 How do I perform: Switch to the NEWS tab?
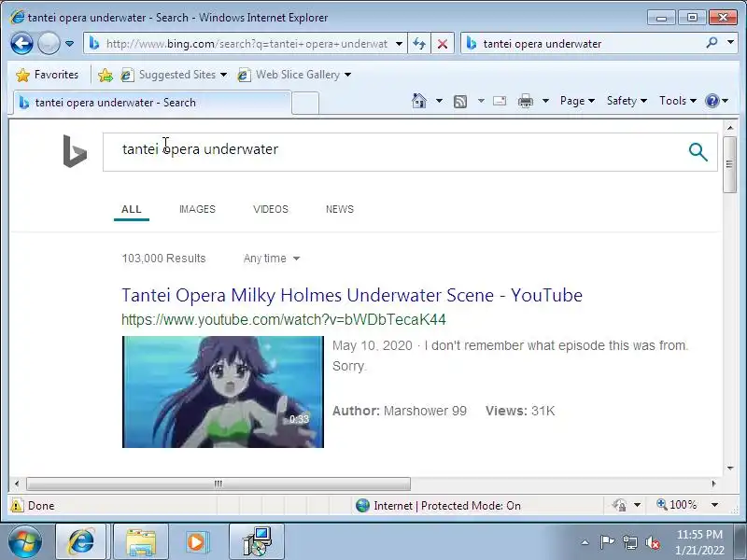[340, 209]
